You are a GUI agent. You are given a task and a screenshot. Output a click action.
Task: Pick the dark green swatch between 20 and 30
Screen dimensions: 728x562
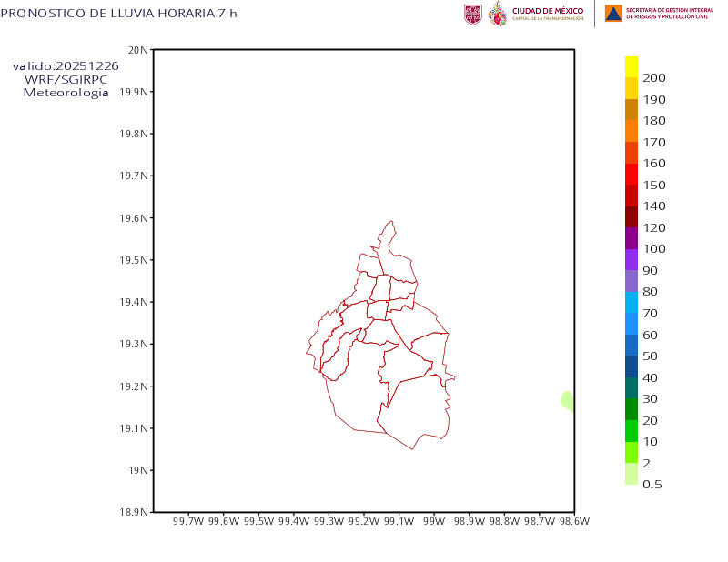click(632, 409)
